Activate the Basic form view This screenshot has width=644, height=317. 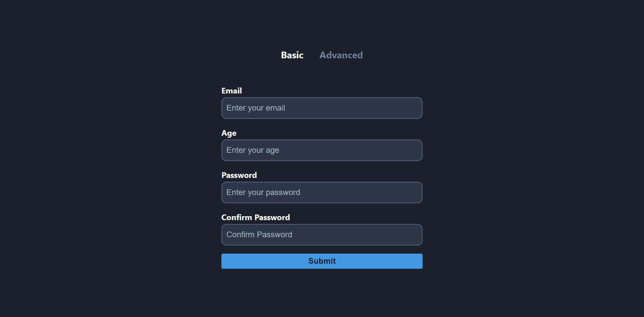pos(292,55)
